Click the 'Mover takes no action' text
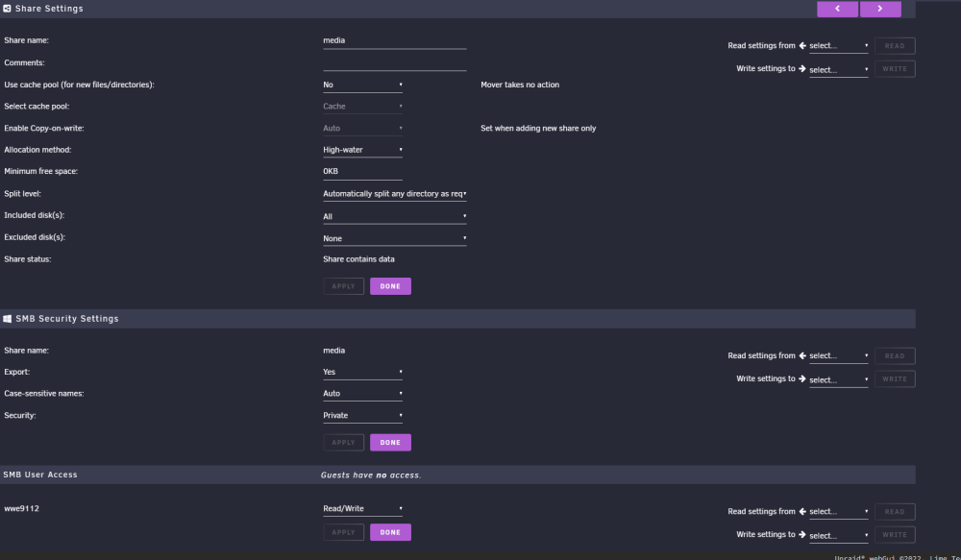 point(520,85)
